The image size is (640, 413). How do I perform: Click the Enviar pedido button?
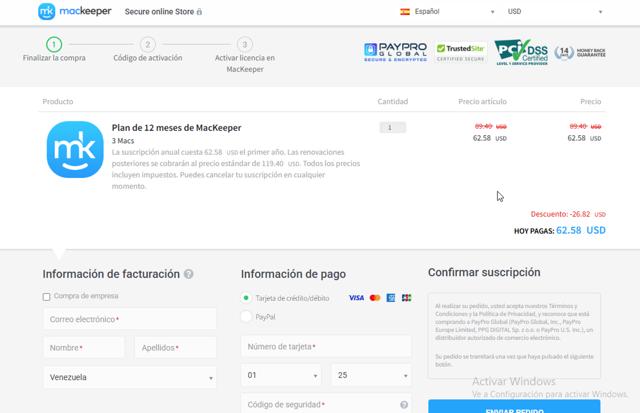coord(514,407)
